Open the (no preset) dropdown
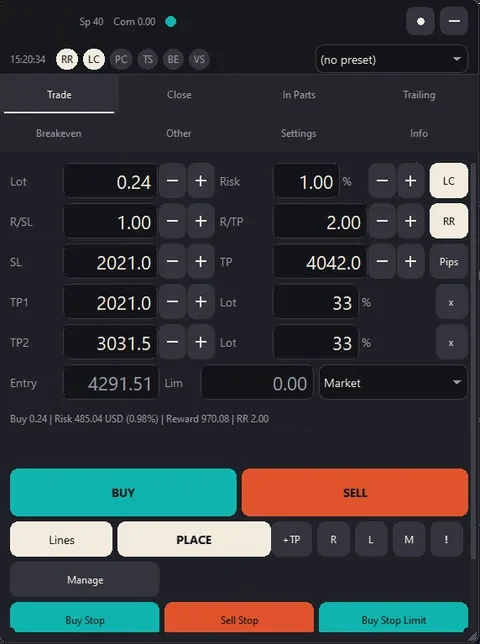The image size is (480, 644). 391,60
